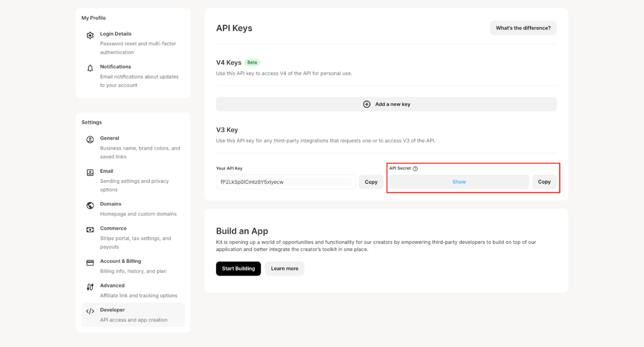
Task: Open Account & Billing settings entry
Action: coord(120,261)
